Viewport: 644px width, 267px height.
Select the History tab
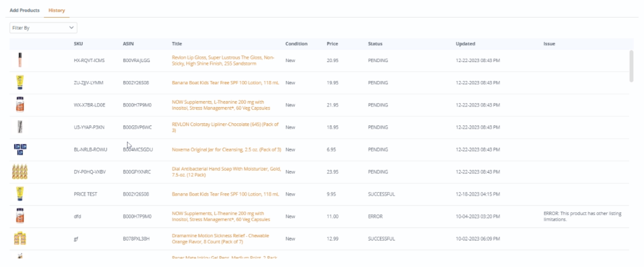(x=57, y=10)
